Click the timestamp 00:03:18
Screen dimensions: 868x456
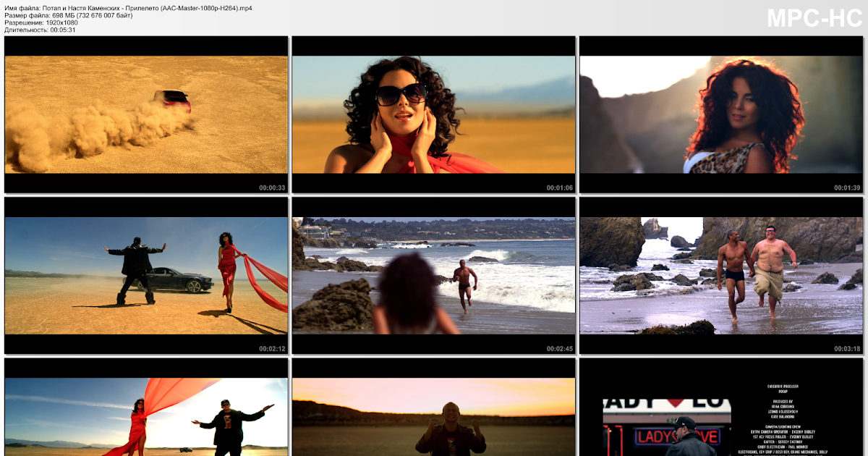(847, 348)
